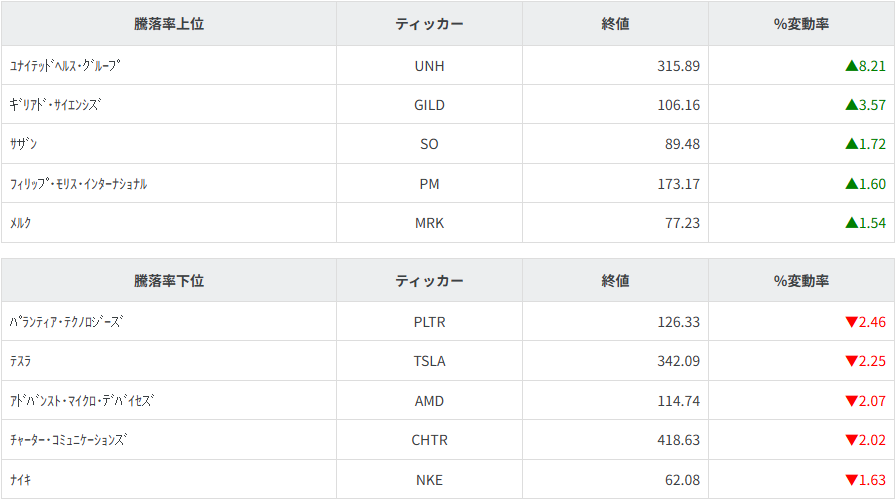Click the closing price 173.17
Image resolution: width=896 pixels, height=503 pixels.
click(678, 184)
